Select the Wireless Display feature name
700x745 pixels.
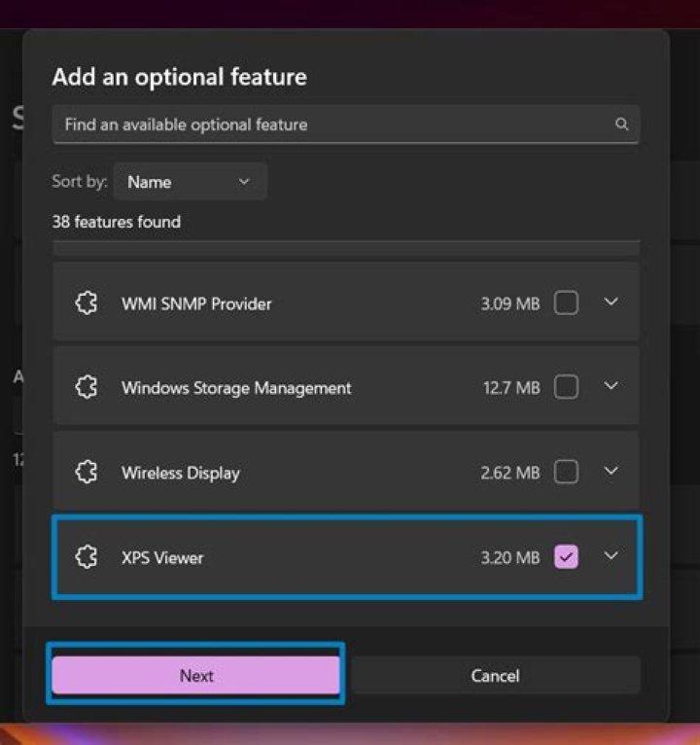click(x=180, y=474)
